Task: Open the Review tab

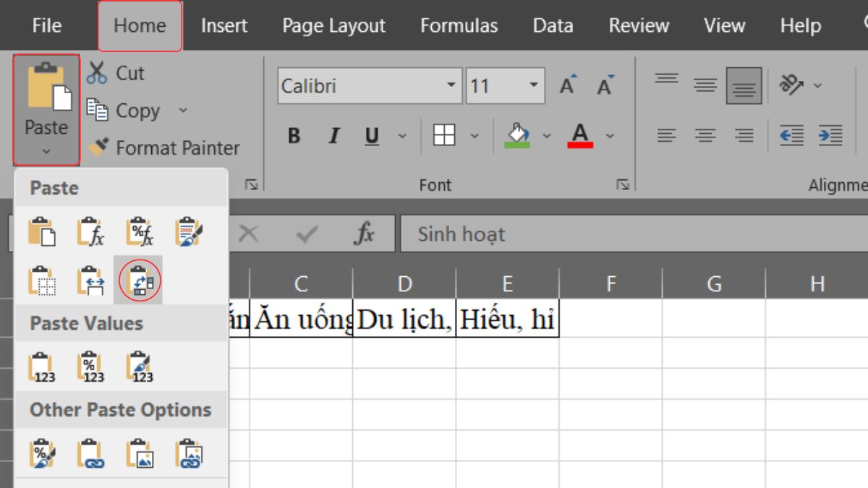Action: [x=639, y=25]
